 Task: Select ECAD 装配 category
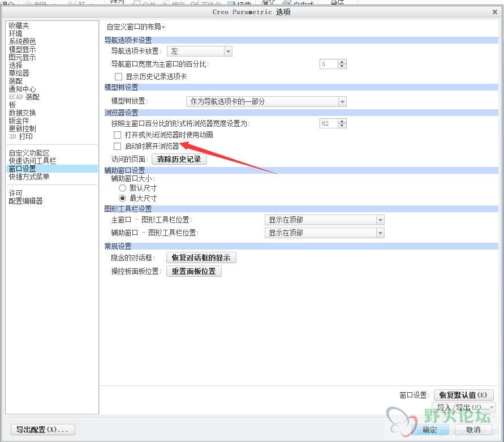click(x=24, y=97)
